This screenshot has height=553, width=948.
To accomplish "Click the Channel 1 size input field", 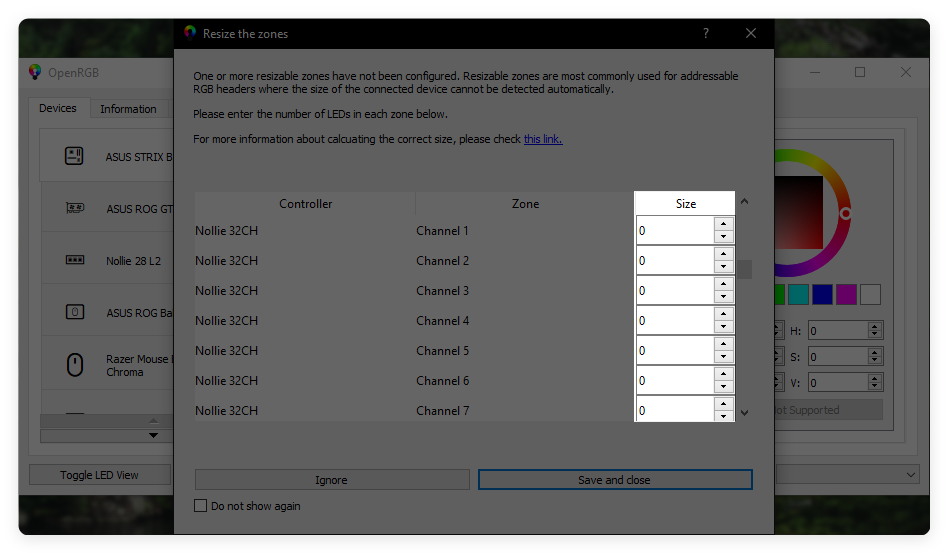I will [x=675, y=230].
